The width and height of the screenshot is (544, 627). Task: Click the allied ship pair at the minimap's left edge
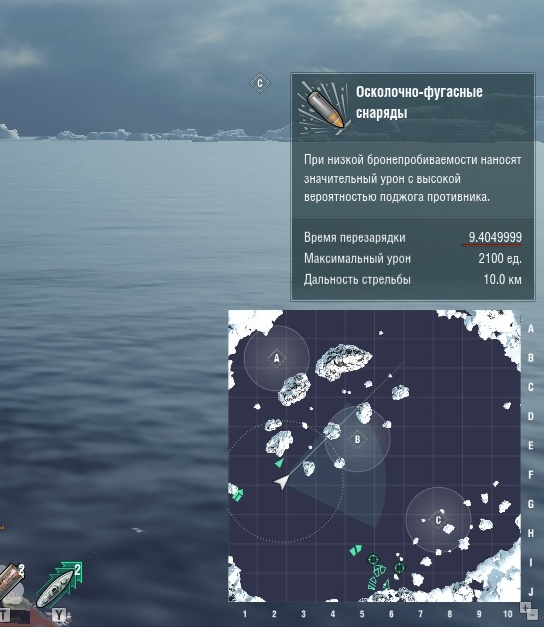pos(237,495)
